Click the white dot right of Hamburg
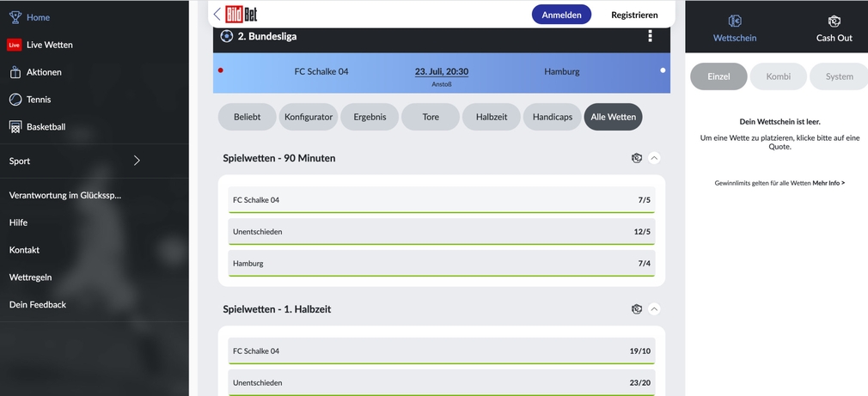868x396 pixels. [x=663, y=70]
